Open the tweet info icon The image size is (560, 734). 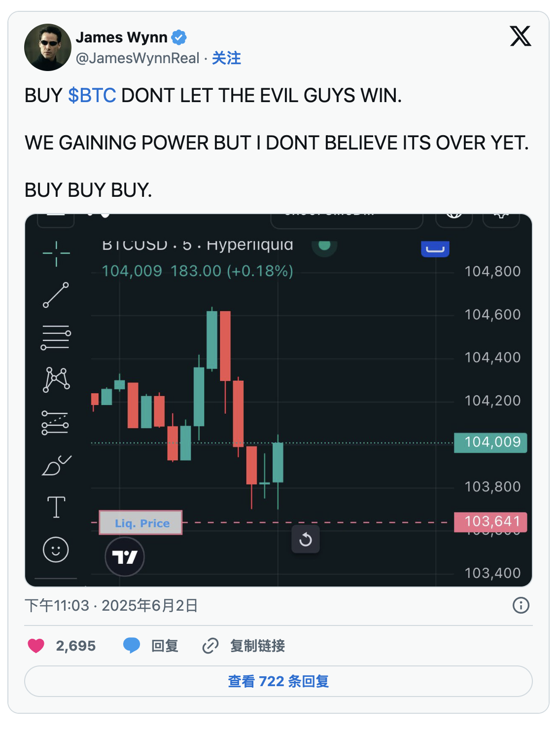[x=521, y=605]
